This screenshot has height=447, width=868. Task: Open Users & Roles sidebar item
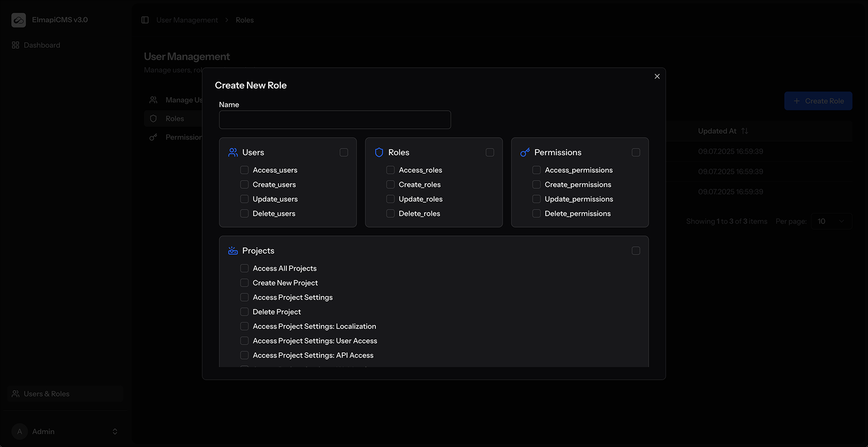65,394
